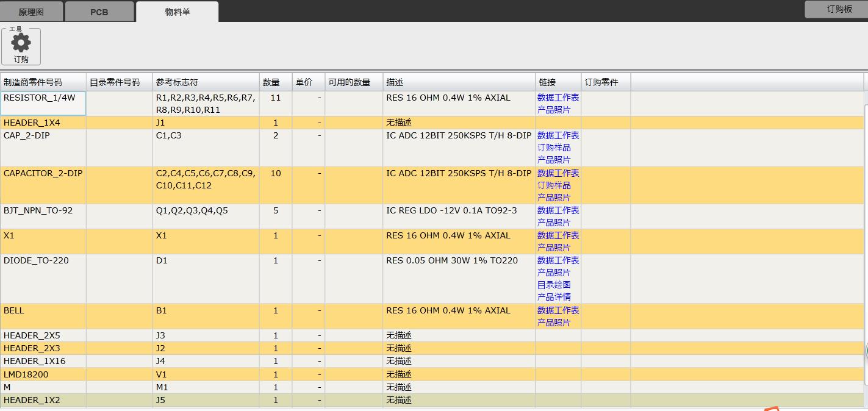Open 数据工作表 link for RESISTOR_1/4W
This screenshot has height=411, width=868.
558,98
